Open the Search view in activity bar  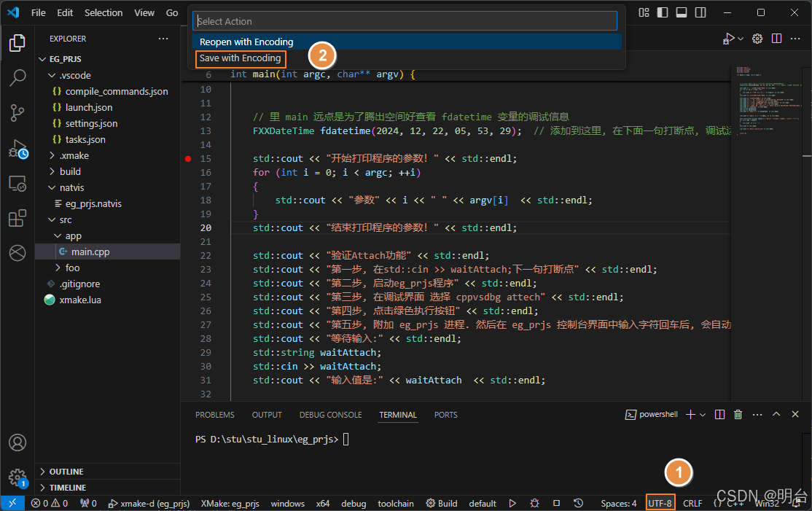pos(17,78)
